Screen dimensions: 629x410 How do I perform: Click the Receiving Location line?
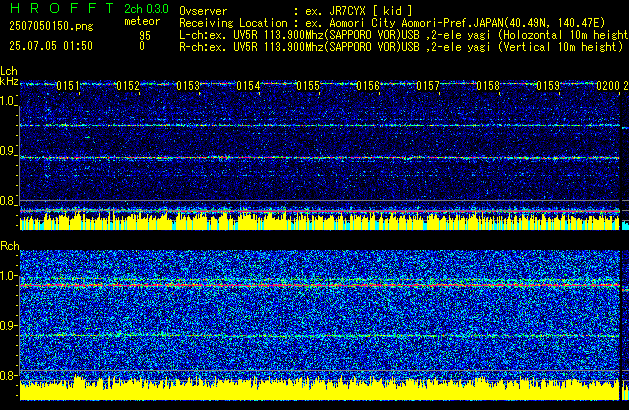392,23
